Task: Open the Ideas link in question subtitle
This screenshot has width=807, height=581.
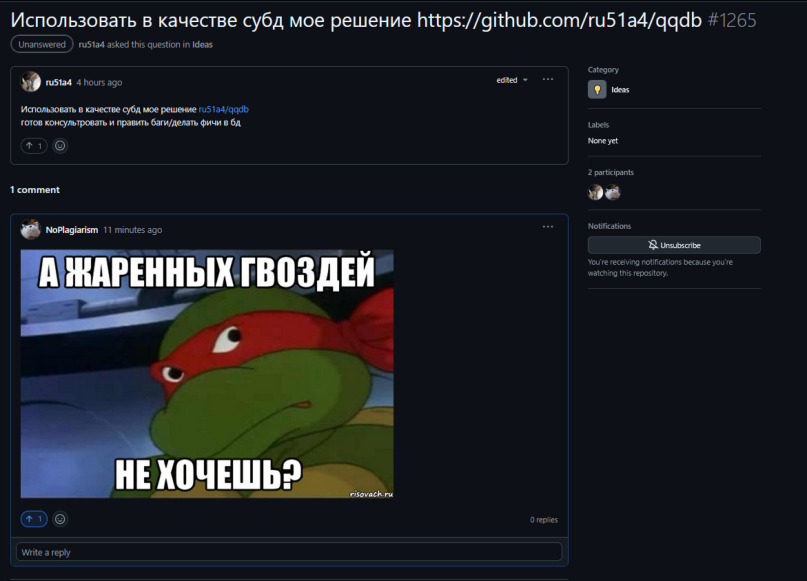Action: click(202, 45)
